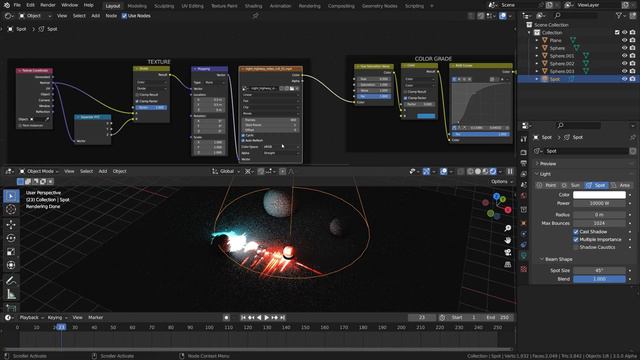Activate the Transform tool in viewport toolbar
This screenshot has width=640, height=360.
click(x=11, y=265)
